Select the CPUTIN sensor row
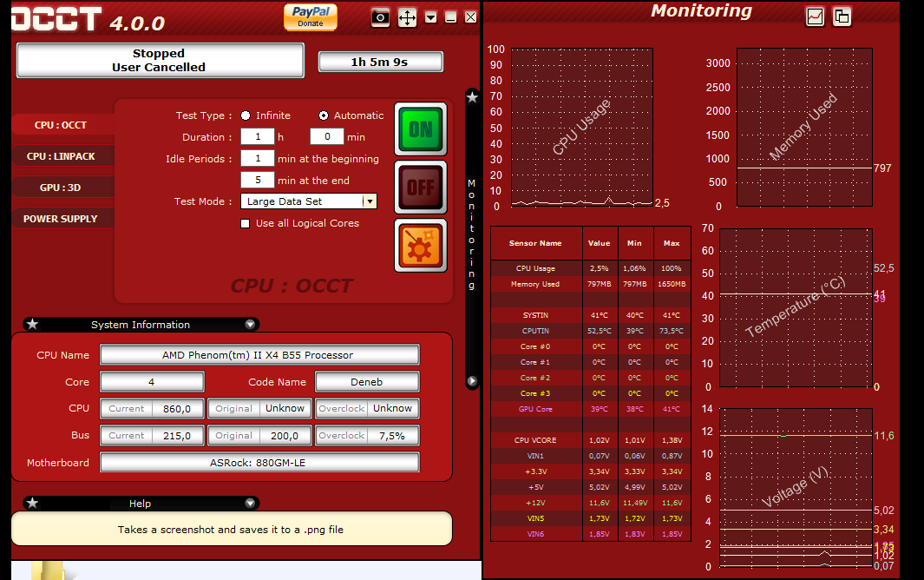Viewport: 924px width, 580px height. click(x=591, y=331)
